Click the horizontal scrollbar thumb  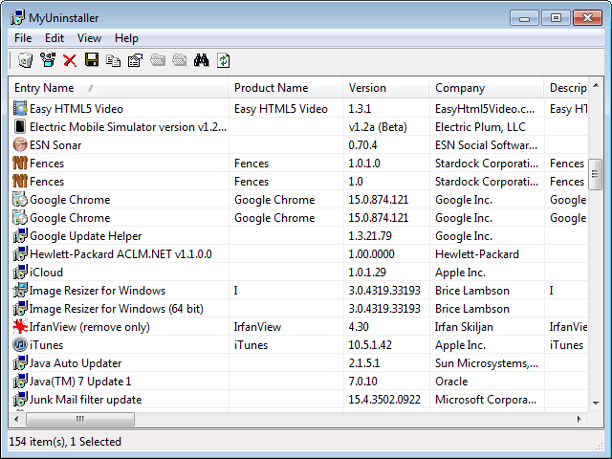pos(80,419)
